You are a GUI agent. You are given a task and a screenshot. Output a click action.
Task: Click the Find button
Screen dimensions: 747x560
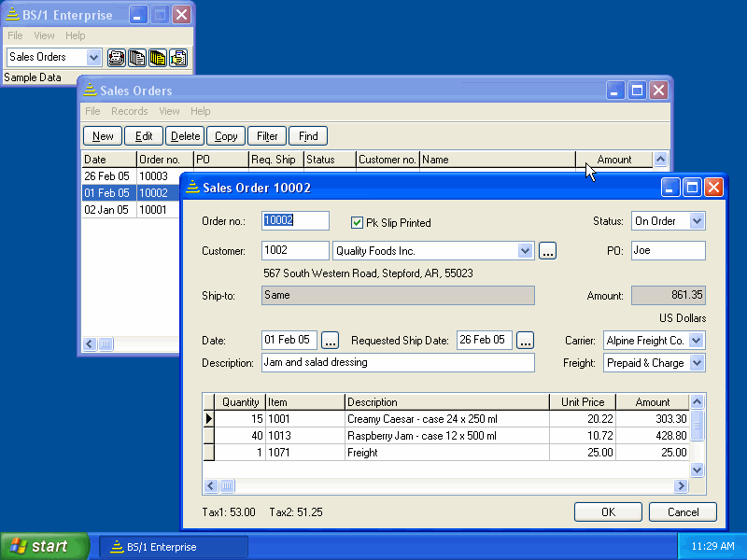308,136
